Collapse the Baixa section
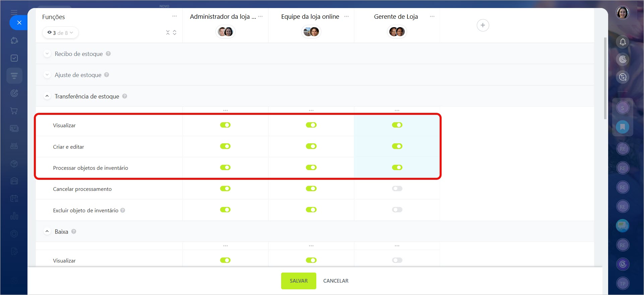Image resolution: width=644 pixels, height=295 pixels. (x=47, y=231)
